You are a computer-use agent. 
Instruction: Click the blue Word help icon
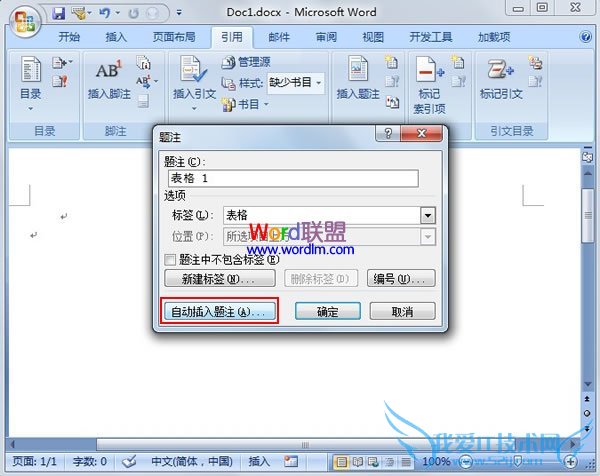[585, 37]
